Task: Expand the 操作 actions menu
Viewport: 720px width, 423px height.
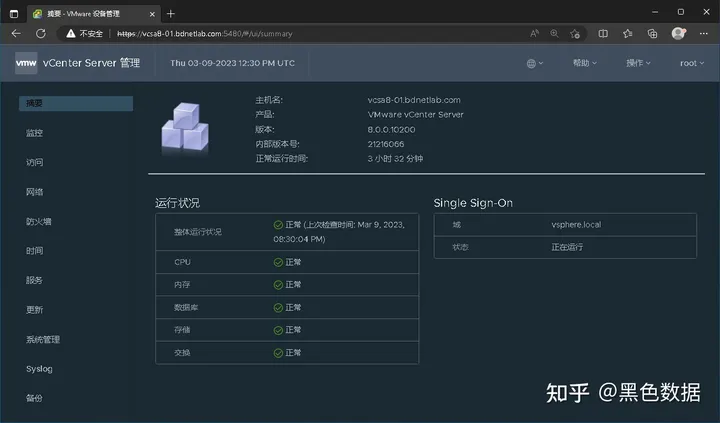Action: pyautogui.click(x=638, y=63)
